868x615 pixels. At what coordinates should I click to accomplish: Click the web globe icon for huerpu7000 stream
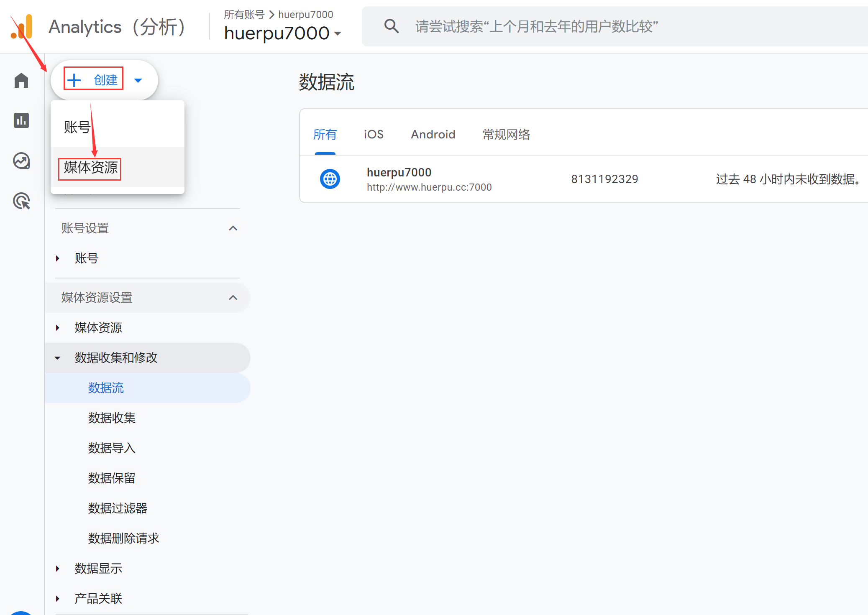click(330, 179)
